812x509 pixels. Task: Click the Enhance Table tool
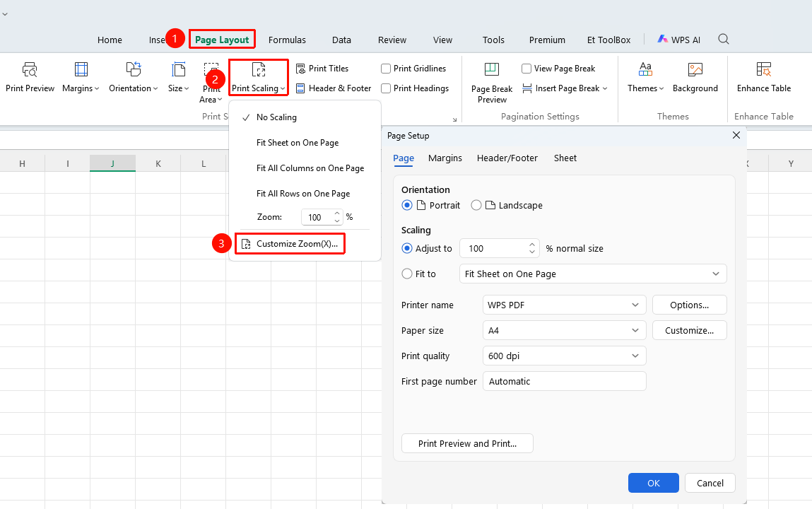[764, 77]
